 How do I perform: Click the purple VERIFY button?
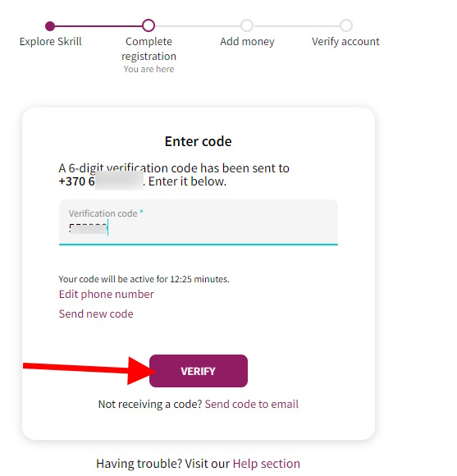199,371
